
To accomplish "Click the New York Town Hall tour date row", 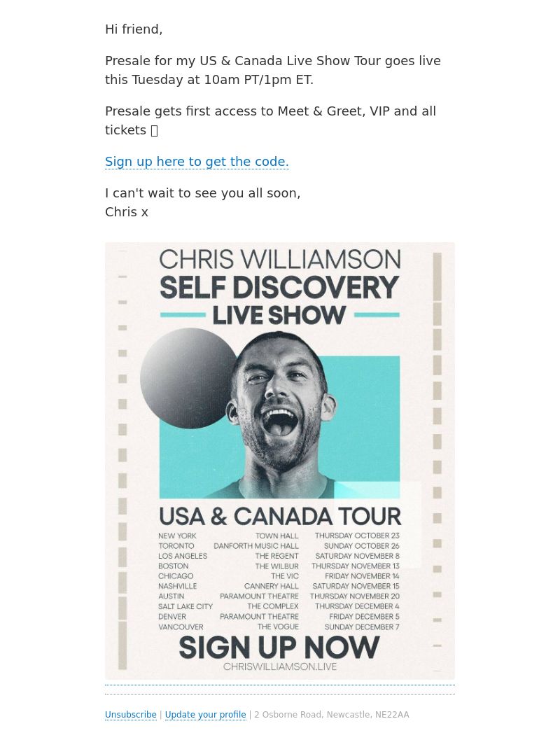I will click(x=279, y=536).
